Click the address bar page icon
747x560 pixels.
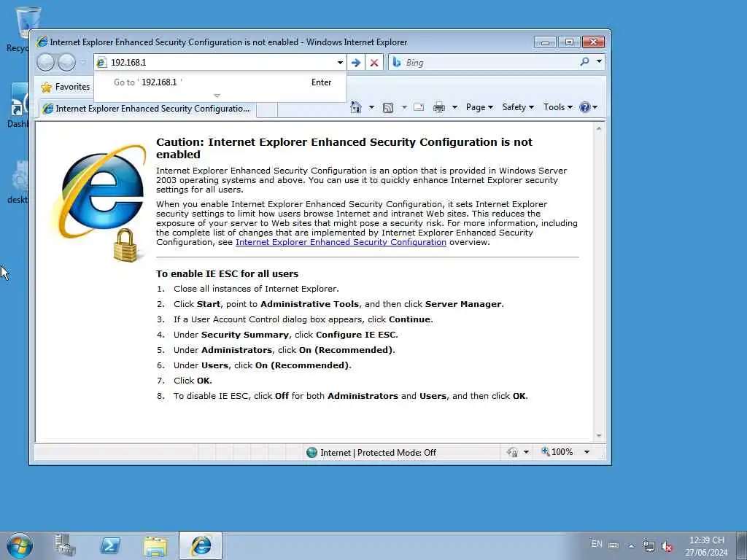coord(101,63)
